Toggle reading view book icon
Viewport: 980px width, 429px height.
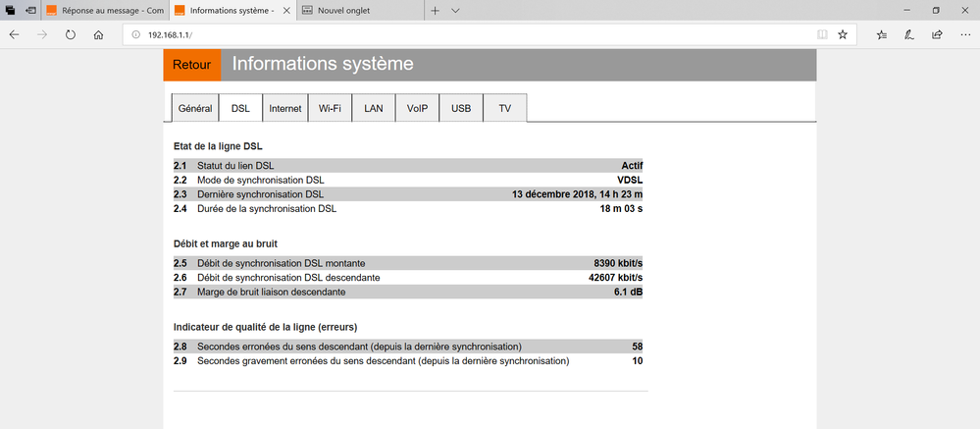(822, 34)
